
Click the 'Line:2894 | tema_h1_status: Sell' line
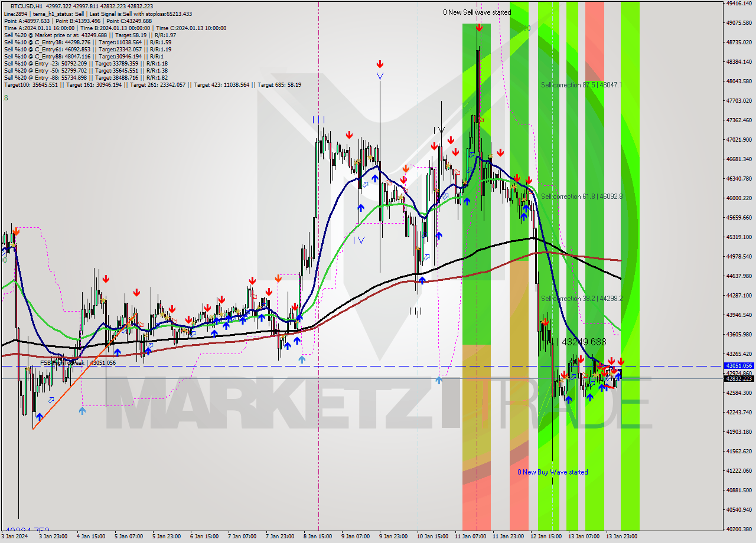point(97,13)
